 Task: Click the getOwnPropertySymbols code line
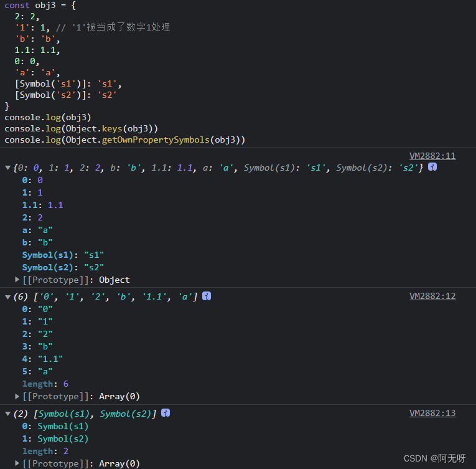pyautogui.click(x=125, y=140)
